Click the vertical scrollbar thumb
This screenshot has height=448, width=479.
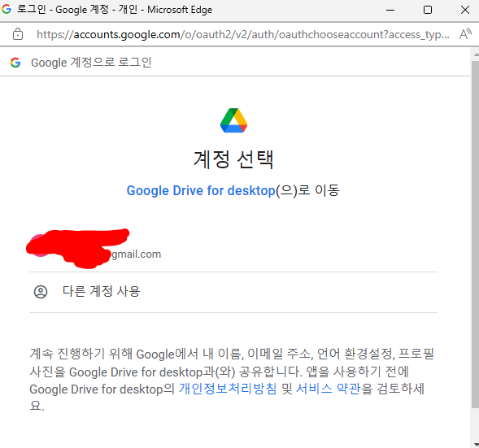pos(475,234)
